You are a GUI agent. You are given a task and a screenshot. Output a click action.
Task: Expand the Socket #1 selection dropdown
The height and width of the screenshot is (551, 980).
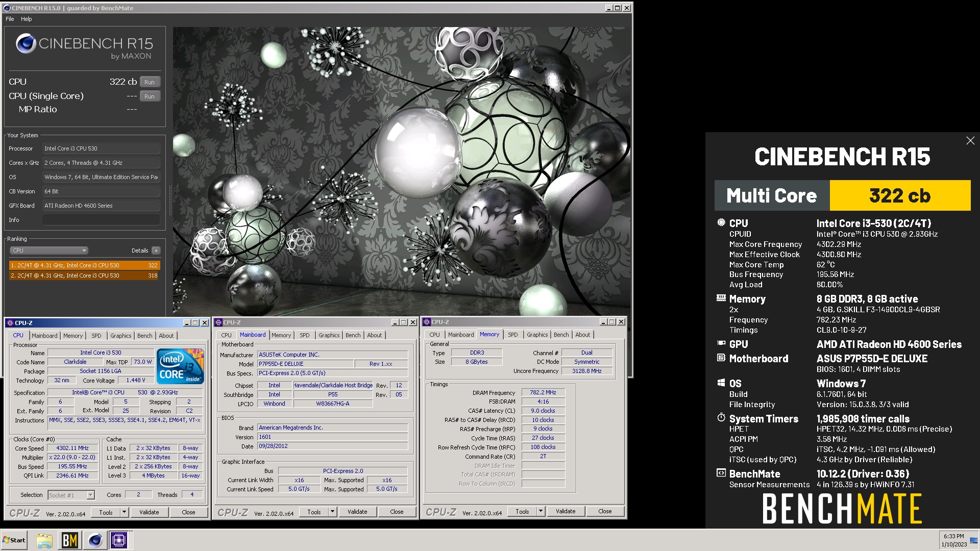90,495
